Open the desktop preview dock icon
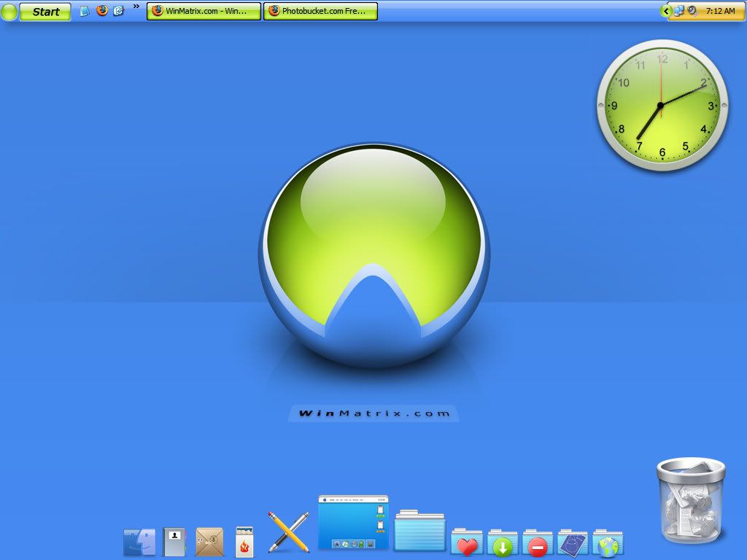Image resolution: width=747 pixels, height=560 pixels. tap(354, 522)
